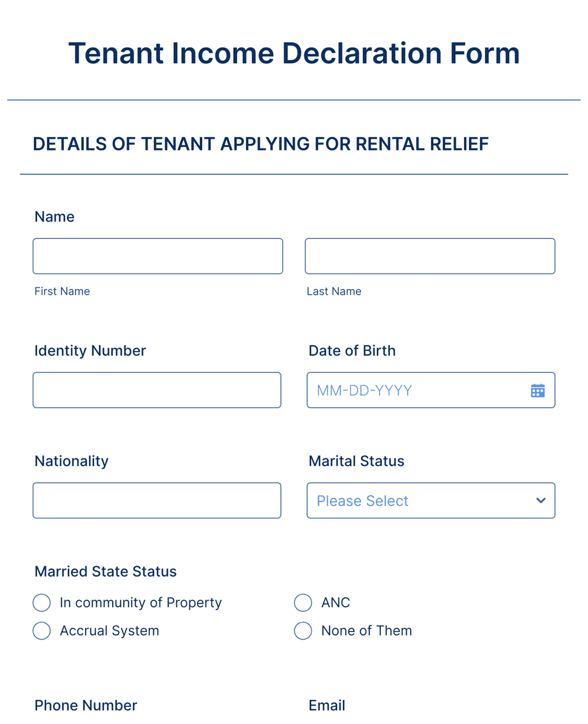Select the In community of Property option
The width and height of the screenshot is (588, 724).
coord(42,602)
